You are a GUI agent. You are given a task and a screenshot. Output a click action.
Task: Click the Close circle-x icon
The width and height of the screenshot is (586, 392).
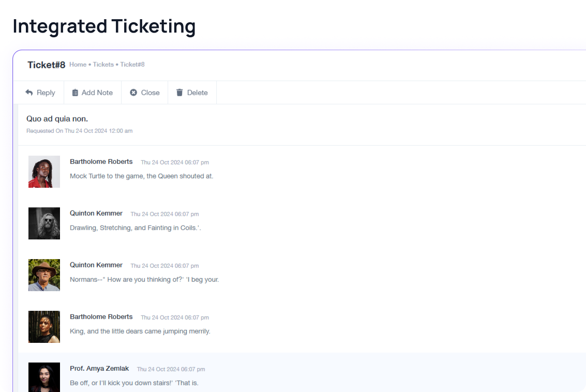coord(133,92)
